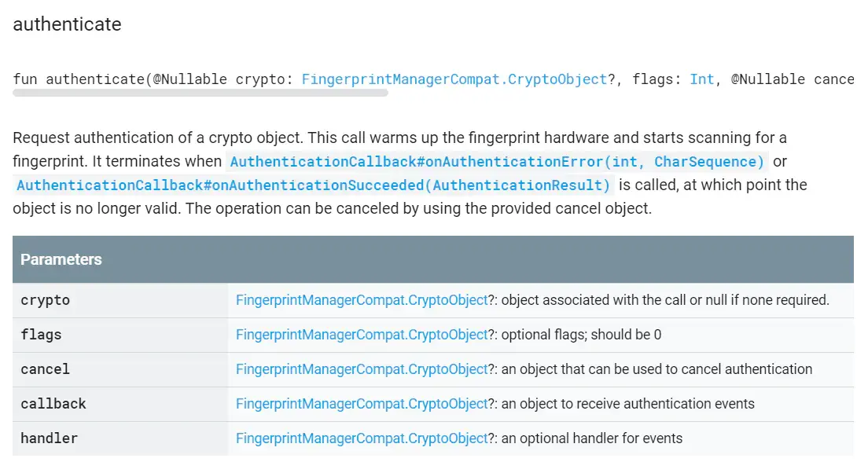Select the callback parameter name cell
868x462 pixels.
tap(120, 404)
